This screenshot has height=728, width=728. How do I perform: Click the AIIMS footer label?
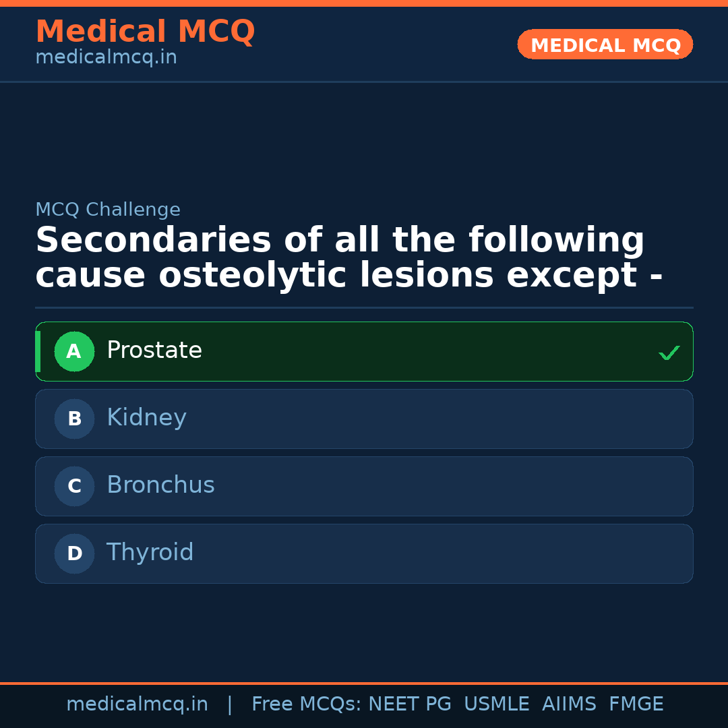[x=570, y=703]
